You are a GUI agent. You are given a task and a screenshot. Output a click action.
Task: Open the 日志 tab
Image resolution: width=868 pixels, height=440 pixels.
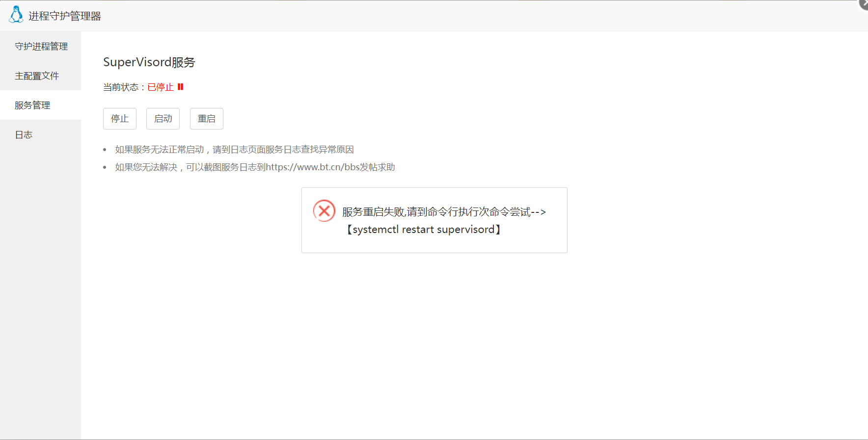pos(41,134)
